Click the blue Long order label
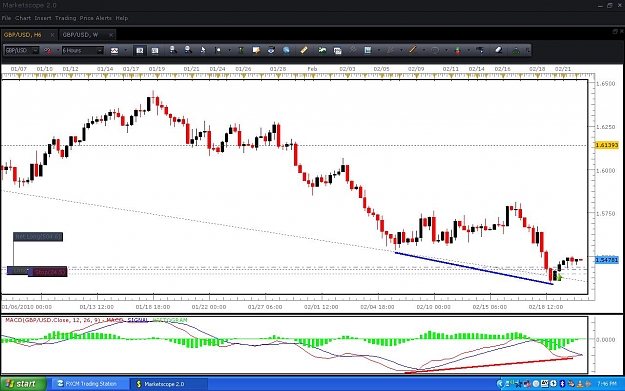The width and height of the screenshot is (625, 391). click(x=18, y=270)
